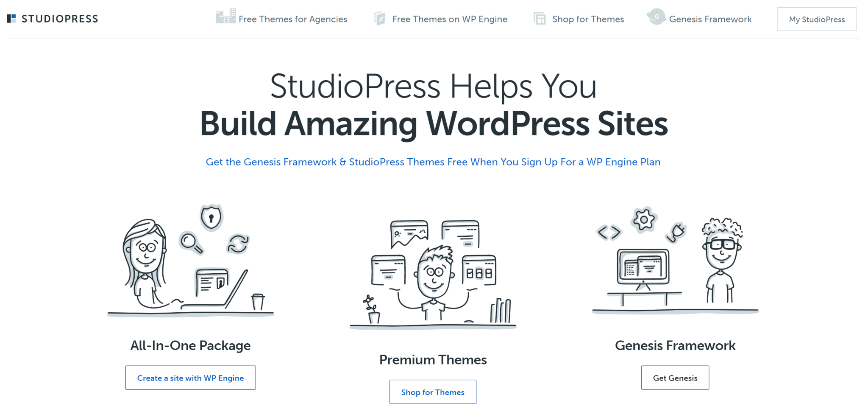This screenshot has height=415, width=868.
Task: Click the Genesis Framework card heading
Action: (x=675, y=346)
